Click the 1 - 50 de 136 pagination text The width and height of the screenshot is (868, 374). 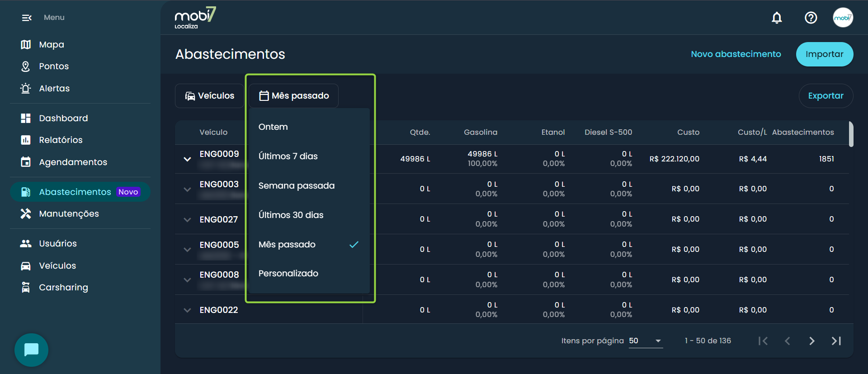coord(708,341)
